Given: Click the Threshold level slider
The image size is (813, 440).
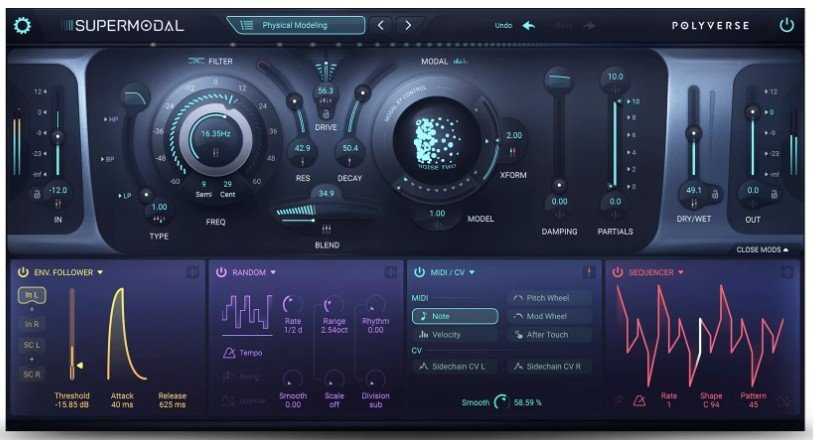Looking at the screenshot, I should (x=72, y=334).
